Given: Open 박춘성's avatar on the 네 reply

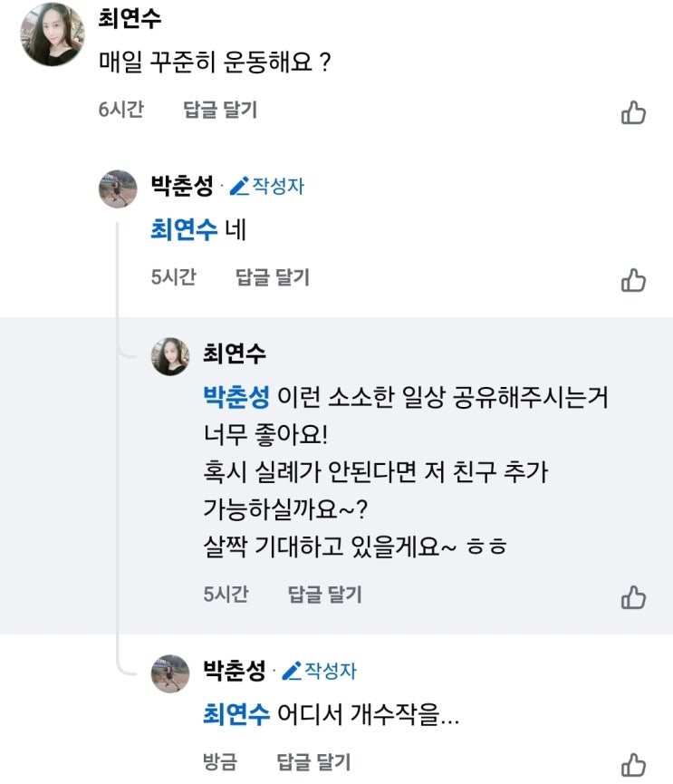Looking at the screenshot, I should [118, 188].
